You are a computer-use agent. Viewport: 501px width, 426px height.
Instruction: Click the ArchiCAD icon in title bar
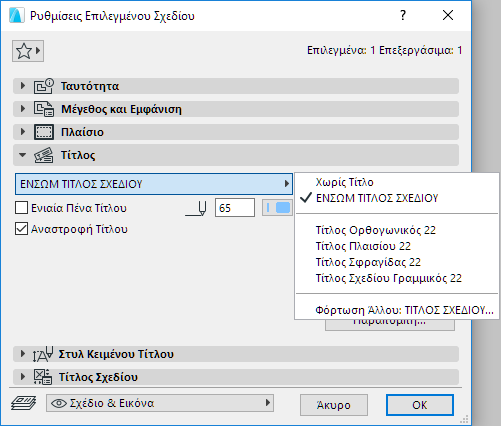[17, 15]
